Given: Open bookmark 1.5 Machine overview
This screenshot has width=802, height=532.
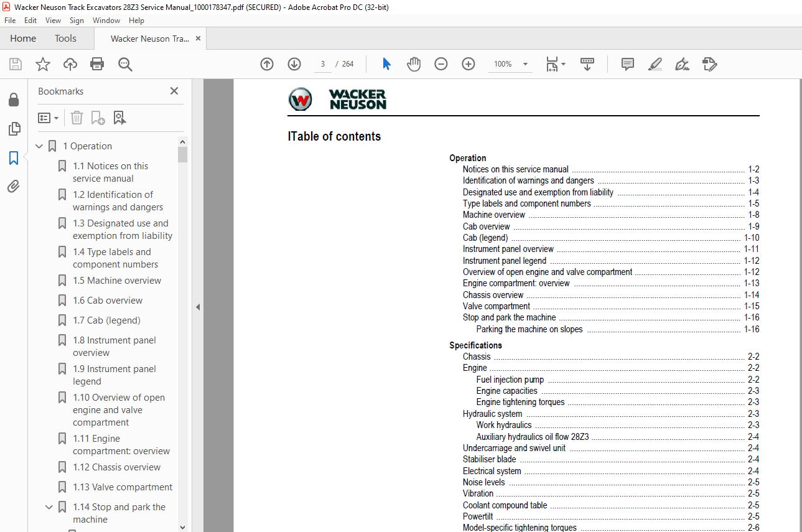Looking at the screenshot, I should 117,281.
